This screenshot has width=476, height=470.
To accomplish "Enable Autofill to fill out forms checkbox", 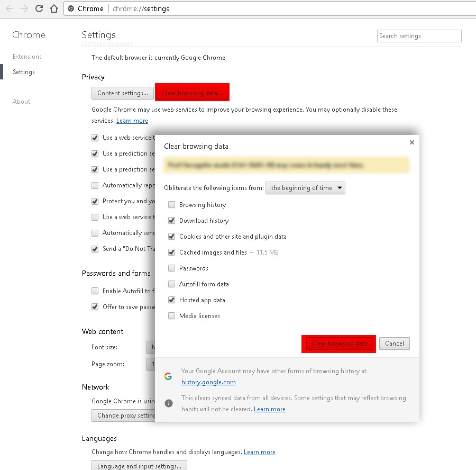I will [x=95, y=291].
